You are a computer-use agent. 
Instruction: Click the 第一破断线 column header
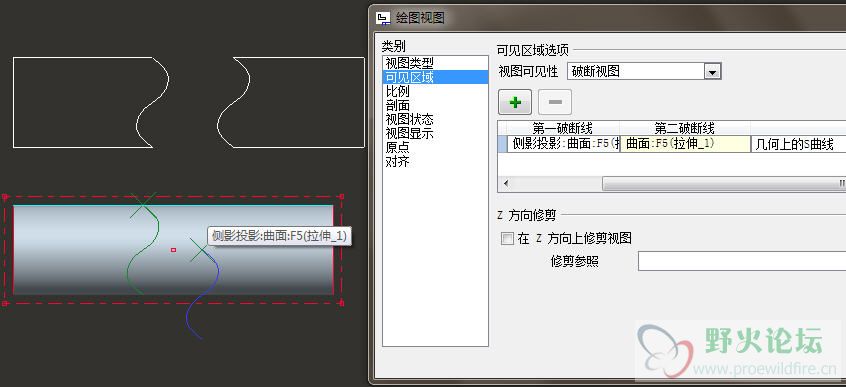click(563, 128)
